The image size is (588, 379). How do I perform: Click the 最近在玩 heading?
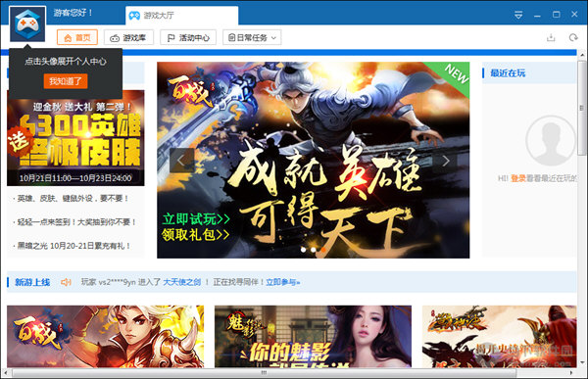[x=508, y=73]
